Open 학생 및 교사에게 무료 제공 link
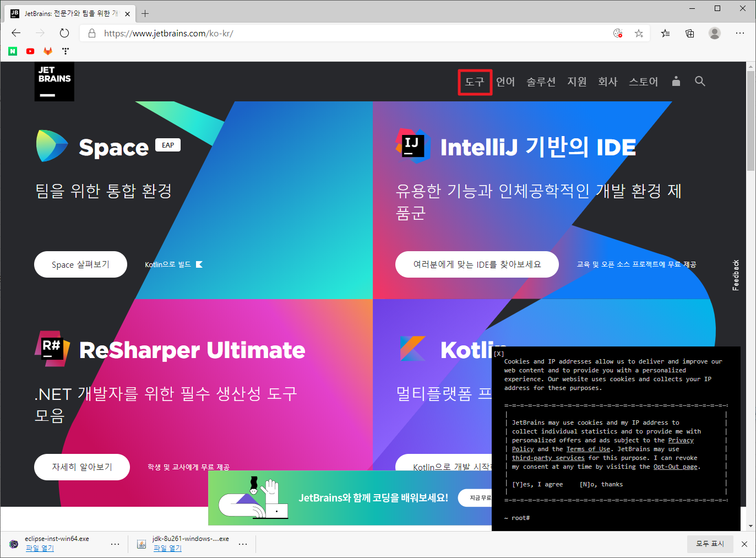This screenshot has width=756, height=558. pyautogui.click(x=188, y=467)
